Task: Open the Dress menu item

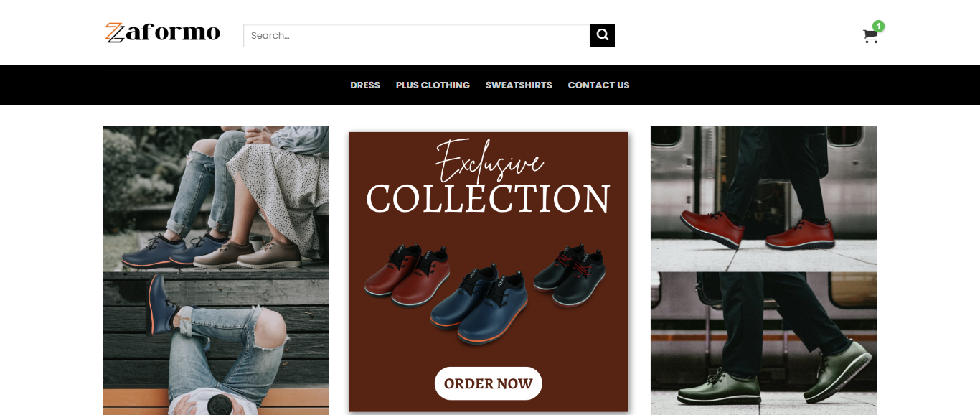Action: (x=365, y=85)
